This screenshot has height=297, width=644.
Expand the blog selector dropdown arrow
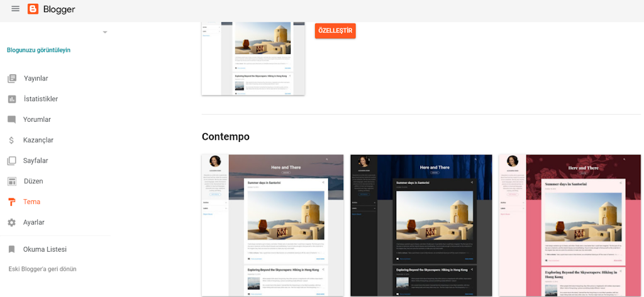pos(105,32)
